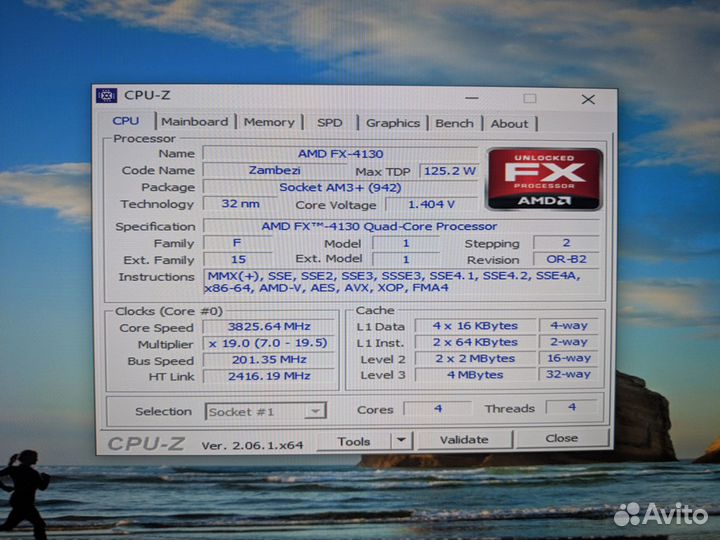Click the Threads count field
The height and width of the screenshot is (540, 720).
pyautogui.click(x=572, y=407)
